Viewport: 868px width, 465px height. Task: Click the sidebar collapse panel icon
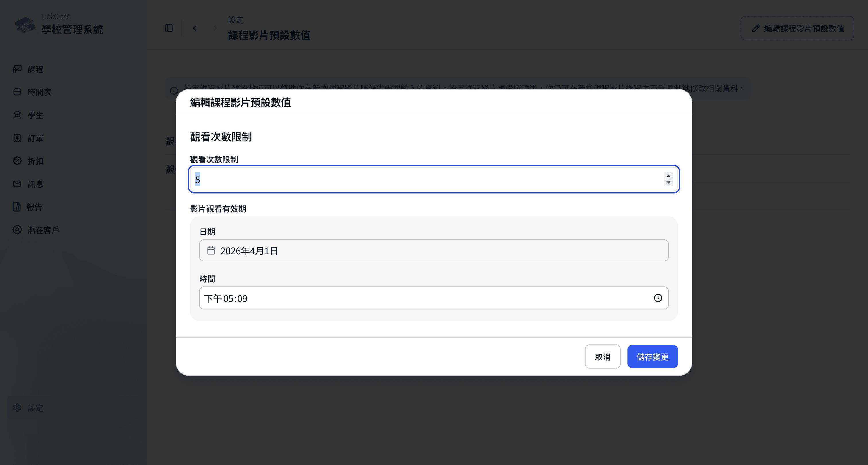click(x=169, y=28)
